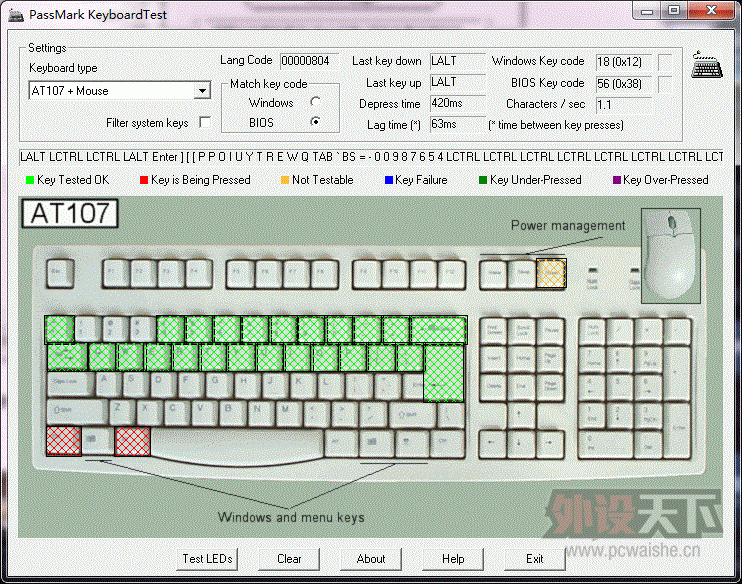Click the left arrow key on keyboard image
This screenshot has width=742, height=584.
[x=493, y=443]
